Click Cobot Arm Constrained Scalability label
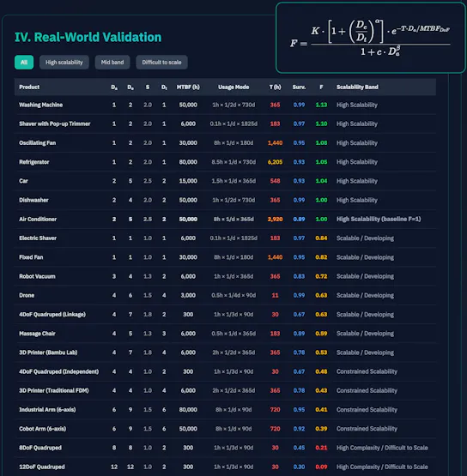The width and height of the screenshot is (467, 476). [367, 429]
